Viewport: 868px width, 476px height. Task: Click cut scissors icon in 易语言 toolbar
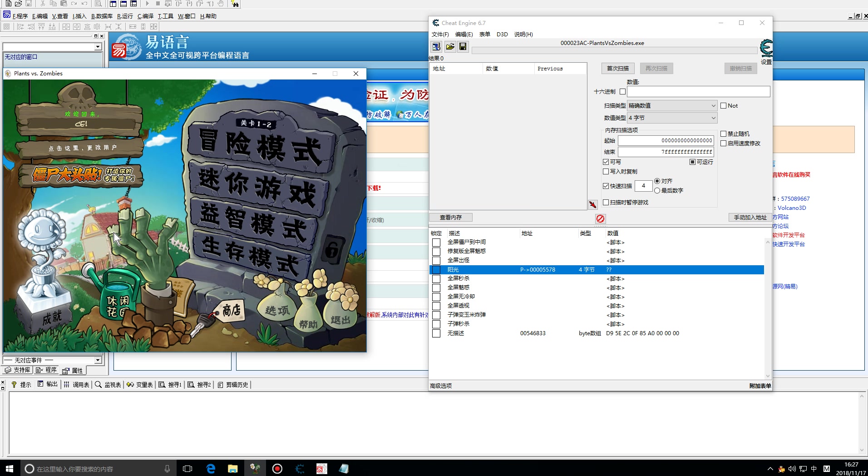(43, 4)
